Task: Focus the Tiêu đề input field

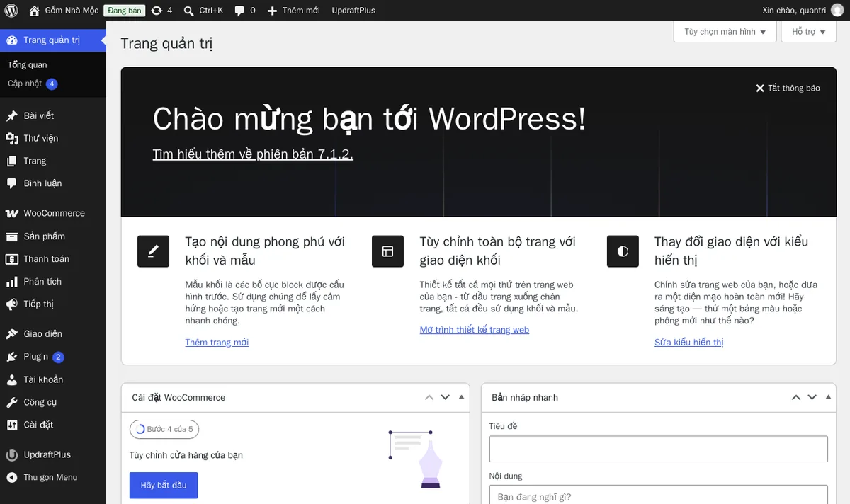Action: (659, 449)
